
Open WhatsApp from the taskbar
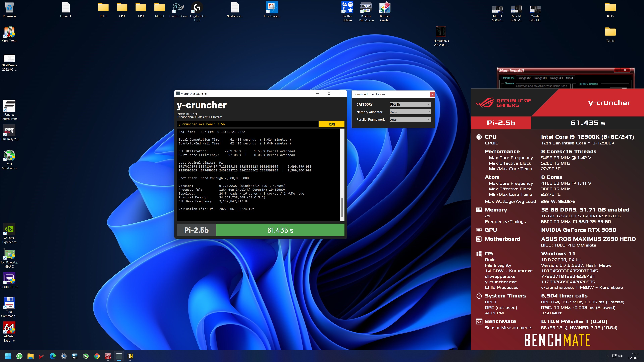[x=19, y=356]
